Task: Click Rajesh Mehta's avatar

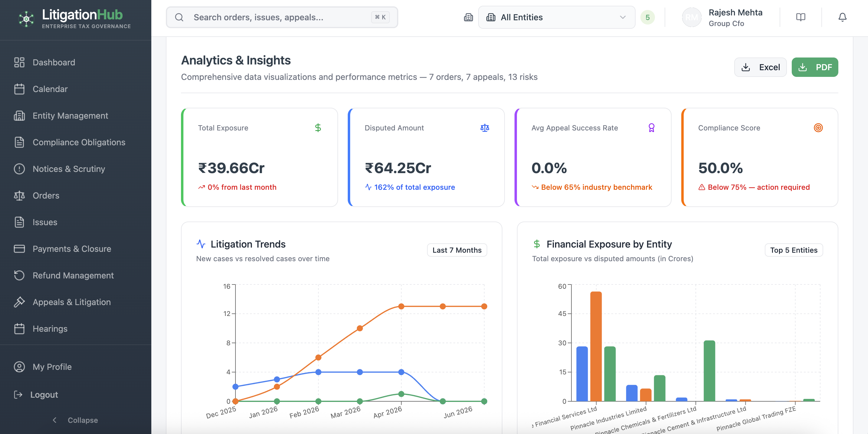Action: 692,18
